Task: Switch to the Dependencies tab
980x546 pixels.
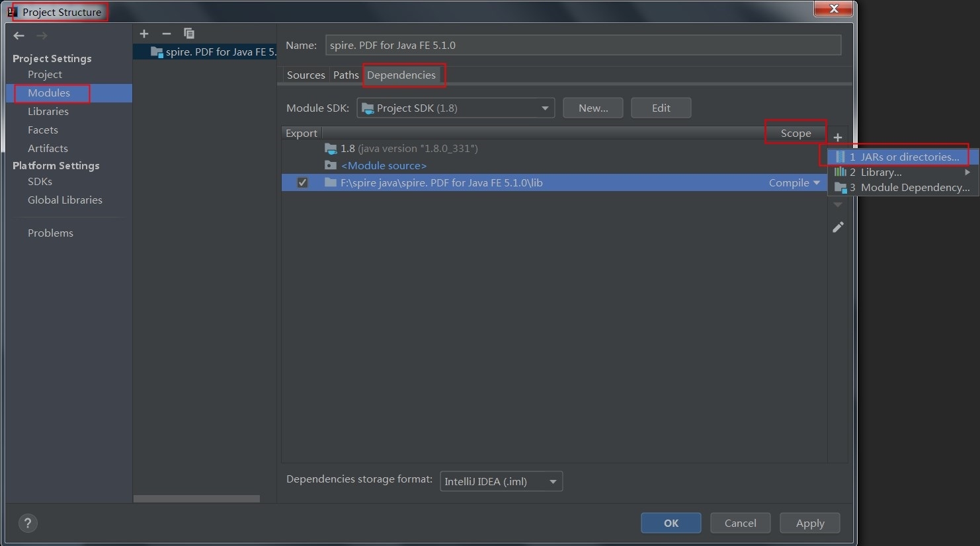Action: (x=401, y=75)
